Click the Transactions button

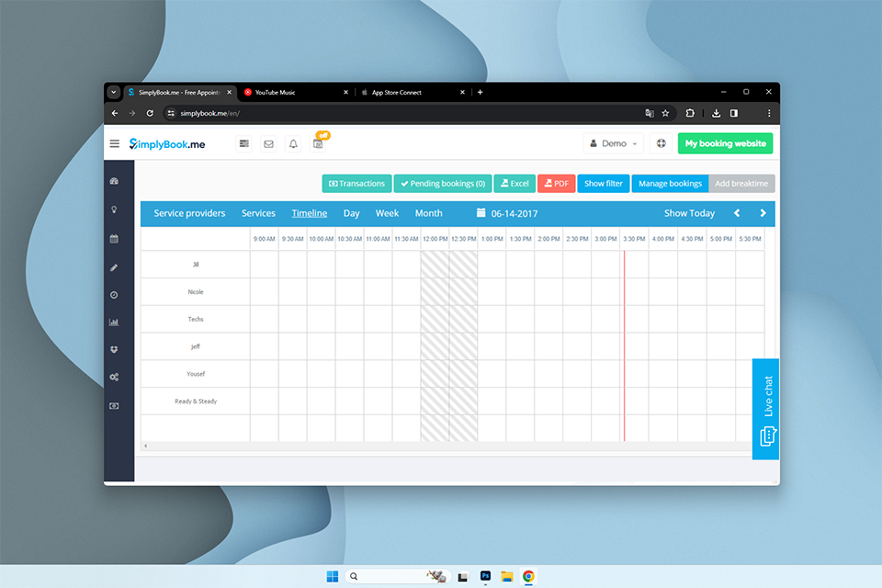pos(356,184)
